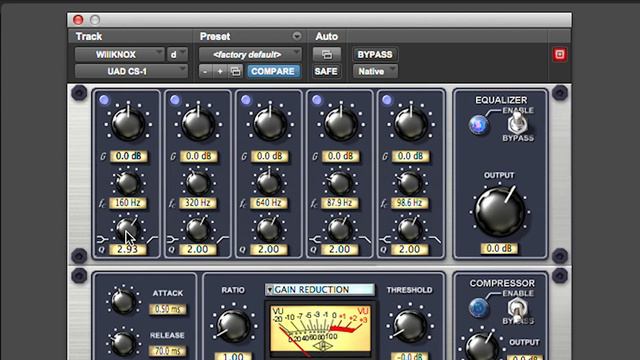The width and height of the screenshot is (640, 360).
Task: Click the 0.50 ms attack value field
Action: click(167, 309)
